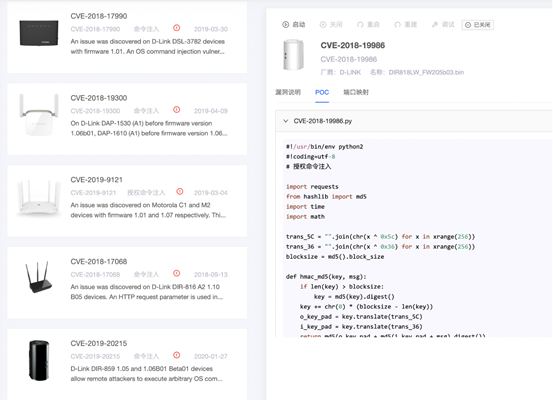Switch to the 漏洞说明 tab

click(288, 92)
